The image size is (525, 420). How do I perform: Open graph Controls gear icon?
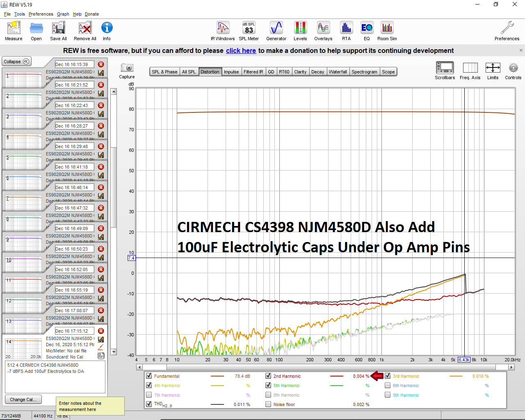513,68
